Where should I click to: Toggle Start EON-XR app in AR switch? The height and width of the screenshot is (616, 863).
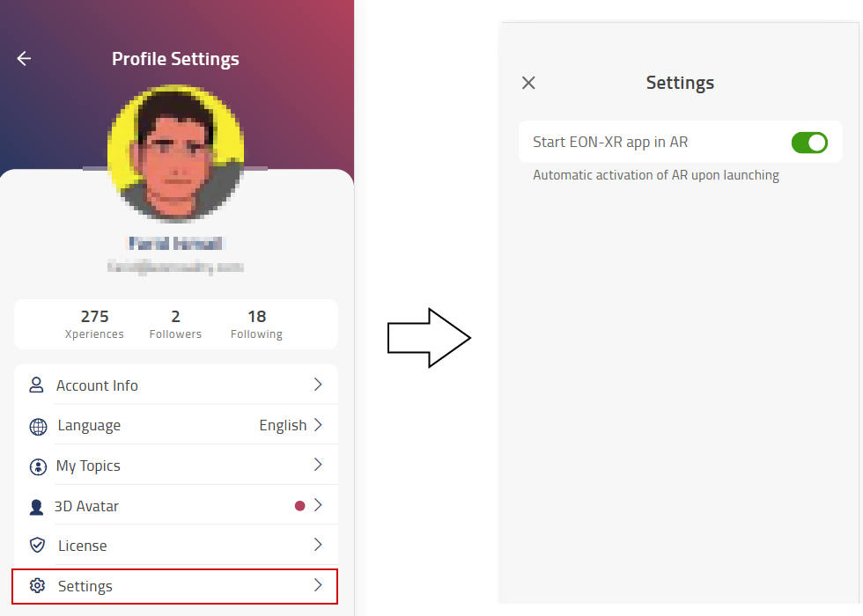pos(808,142)
